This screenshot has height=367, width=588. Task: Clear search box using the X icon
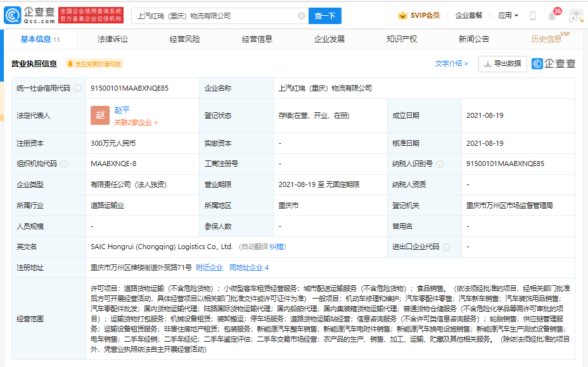(x=302, y=15)
